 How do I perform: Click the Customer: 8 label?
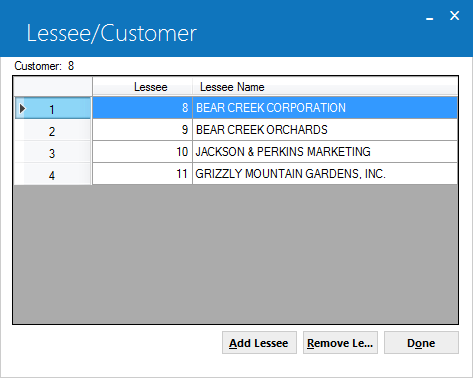click(44, 66)
